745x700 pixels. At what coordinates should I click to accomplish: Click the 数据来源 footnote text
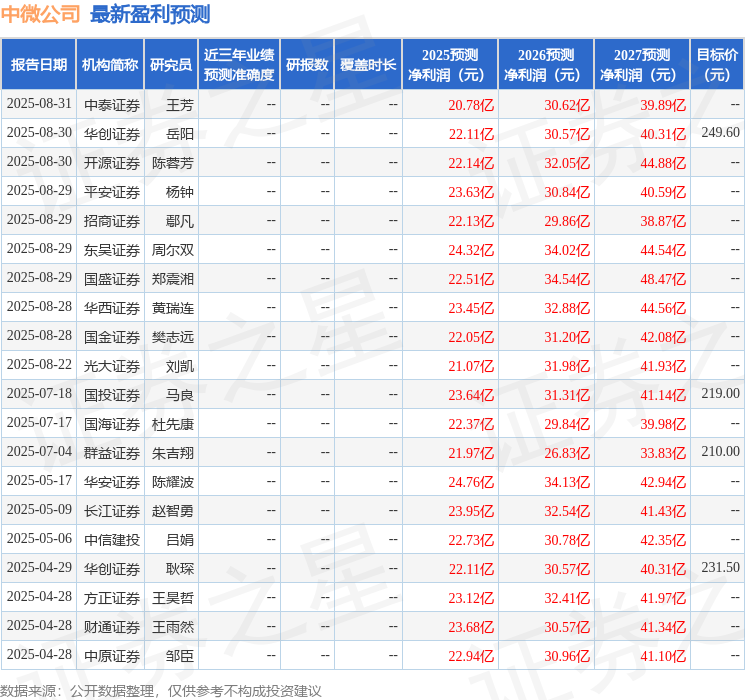[x=161, y=690]
